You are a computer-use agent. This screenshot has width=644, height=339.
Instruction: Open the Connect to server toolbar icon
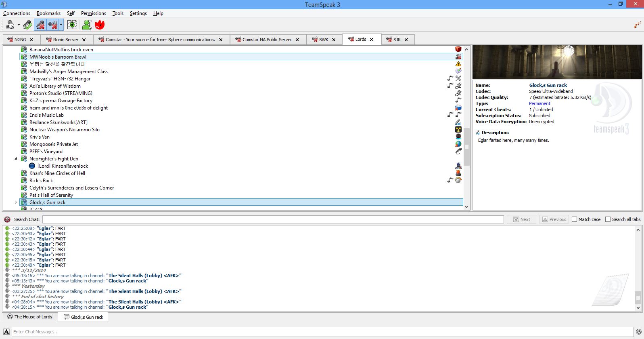point(10,25)
